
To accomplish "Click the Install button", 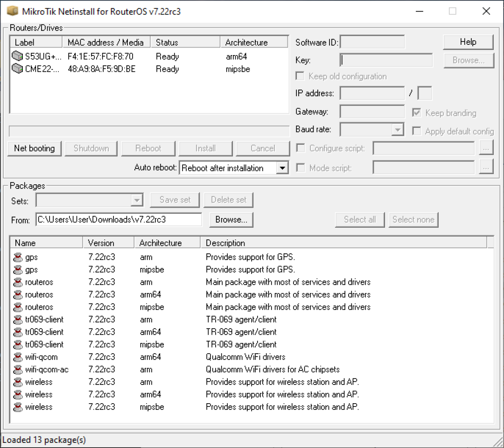I will [205, 148].
